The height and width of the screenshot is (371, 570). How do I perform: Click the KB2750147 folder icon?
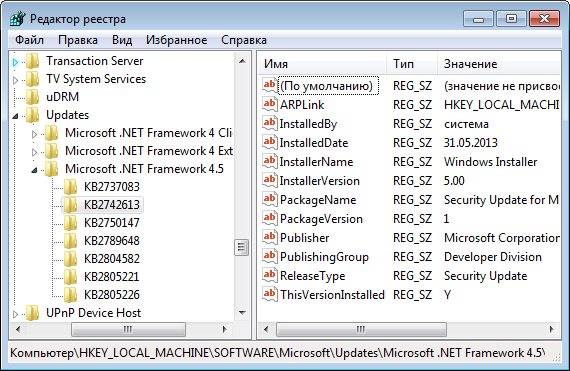click(x=71, y=223)
